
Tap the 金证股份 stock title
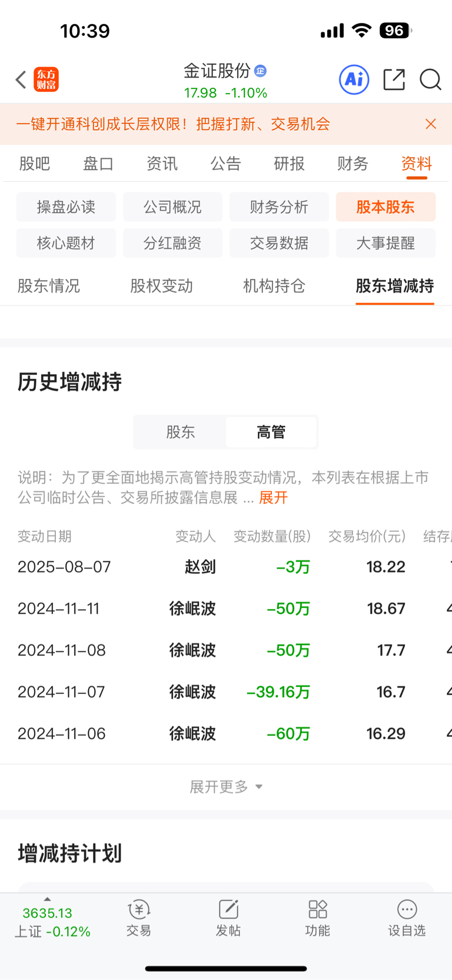click(x=217, y=71)
